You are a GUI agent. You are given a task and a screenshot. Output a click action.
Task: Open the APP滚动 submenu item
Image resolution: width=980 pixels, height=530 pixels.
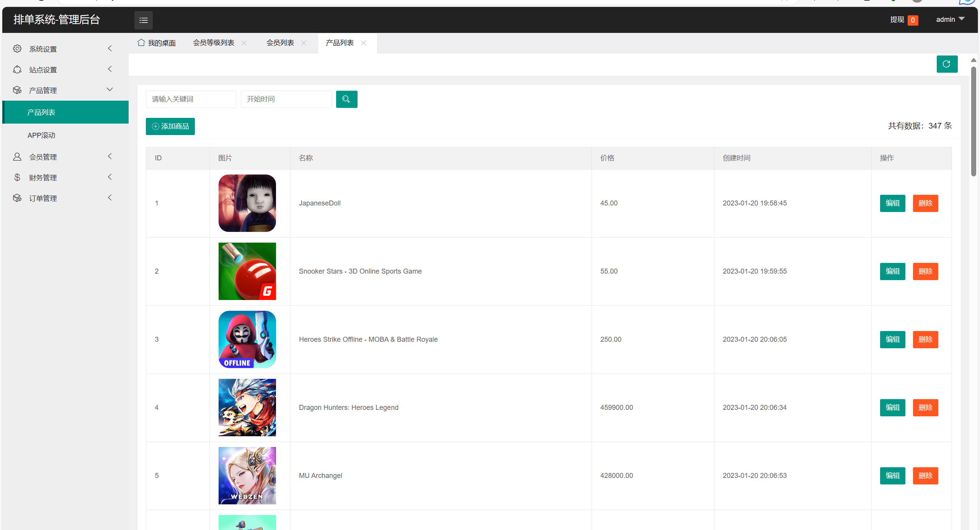click(41, 135)
